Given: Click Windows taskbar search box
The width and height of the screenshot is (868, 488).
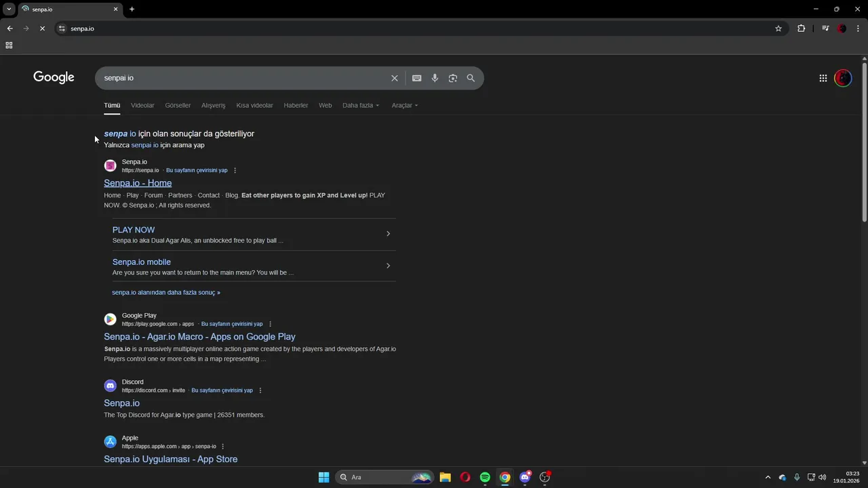Looking at the screenshot, I should point(384,477).
